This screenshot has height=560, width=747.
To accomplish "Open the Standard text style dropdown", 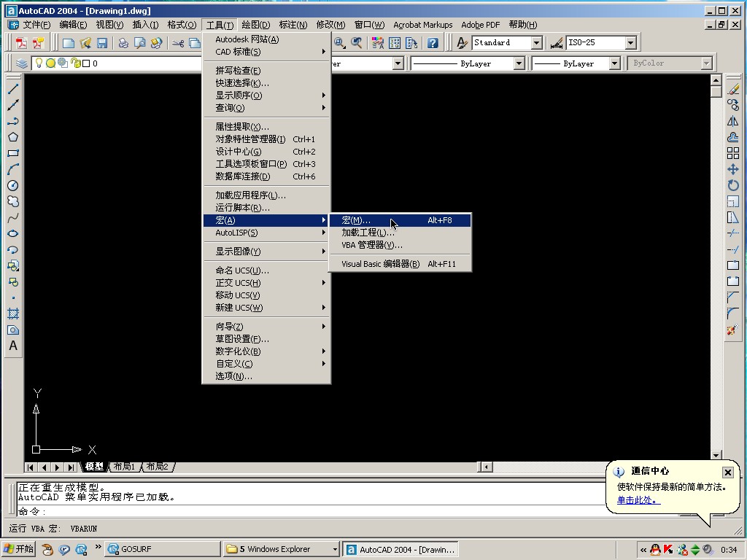I will [536, 43].
